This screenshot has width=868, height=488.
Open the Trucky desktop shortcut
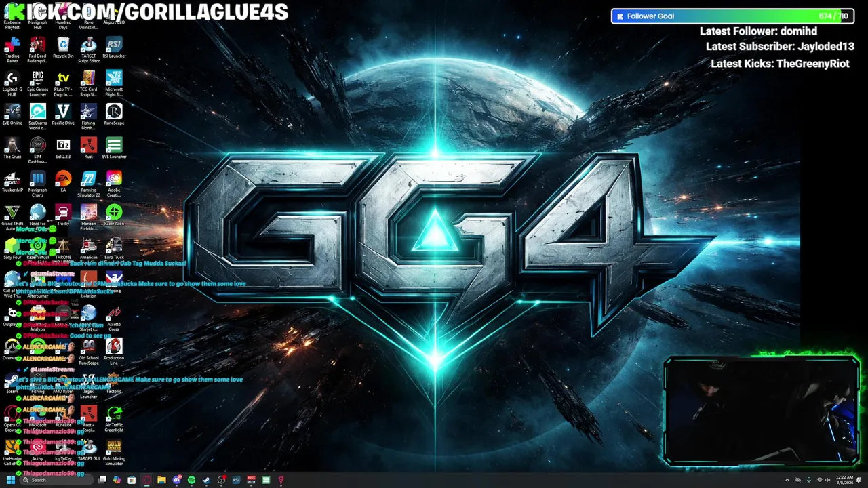pos(63,215)
